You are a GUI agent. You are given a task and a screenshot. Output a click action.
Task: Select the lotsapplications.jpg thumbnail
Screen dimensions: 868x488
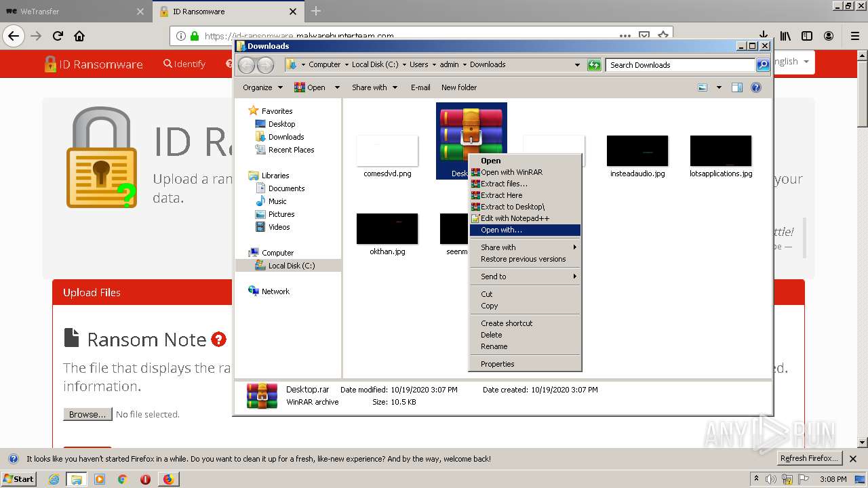[721, 150]
